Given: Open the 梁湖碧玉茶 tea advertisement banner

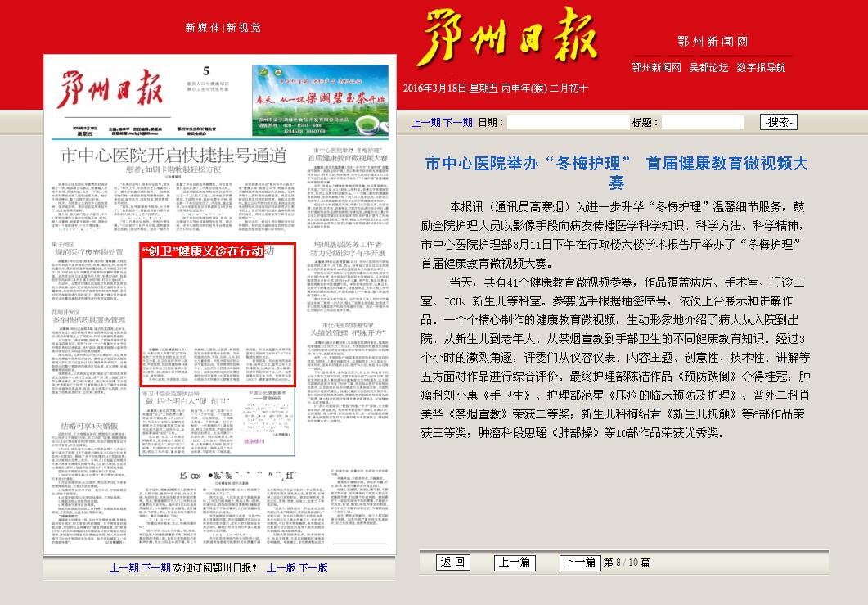Looking at the screenshot, I should [x=320, y=98].
